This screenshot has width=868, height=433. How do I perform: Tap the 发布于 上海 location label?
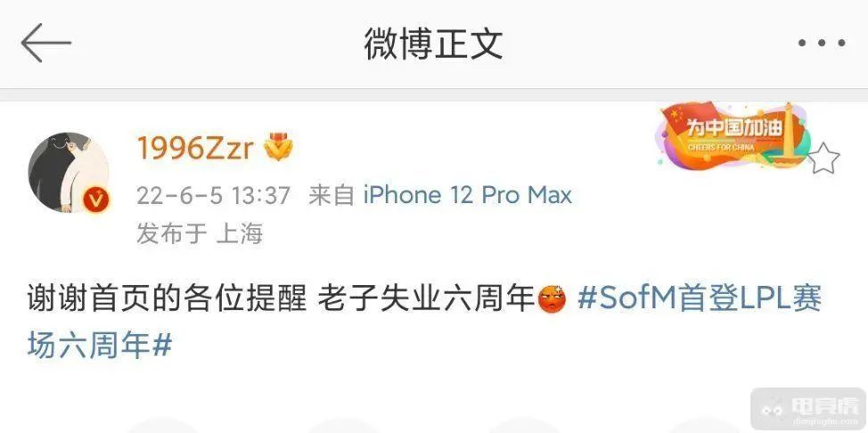200,233
